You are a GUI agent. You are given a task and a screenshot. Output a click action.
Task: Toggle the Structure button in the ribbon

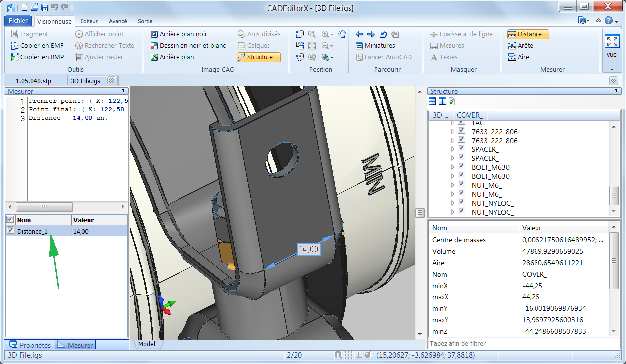coord(259,57)
